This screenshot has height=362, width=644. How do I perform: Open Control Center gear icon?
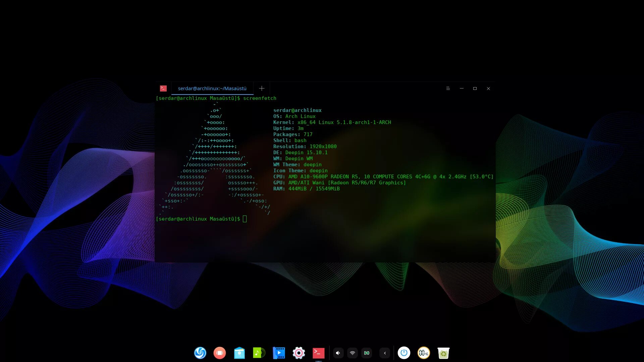(299, 353)
